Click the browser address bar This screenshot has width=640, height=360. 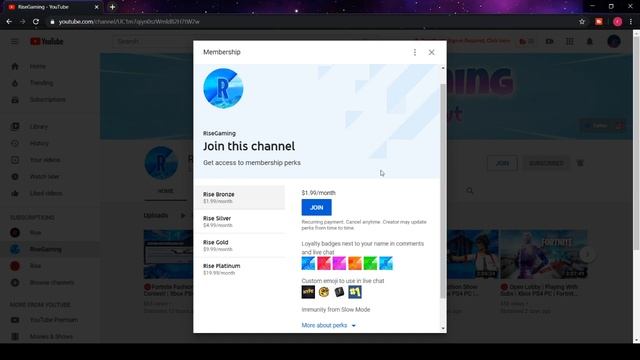point(310,22)
